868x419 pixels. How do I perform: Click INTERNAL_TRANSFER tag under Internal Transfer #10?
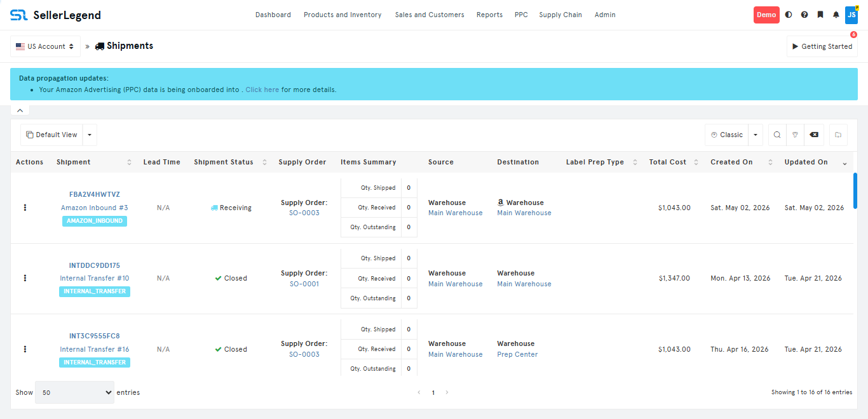[95, 291]
